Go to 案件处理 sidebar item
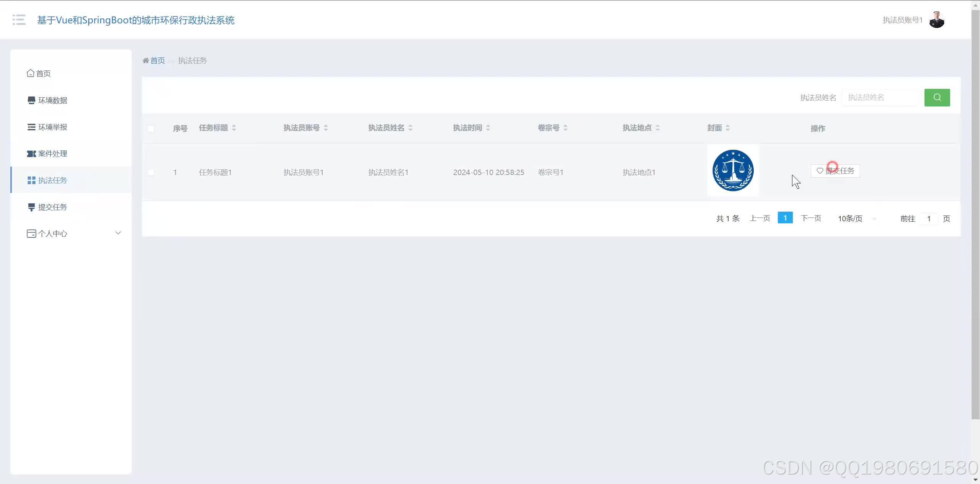This screenshot has width=980, height=484. coord(52,154)
